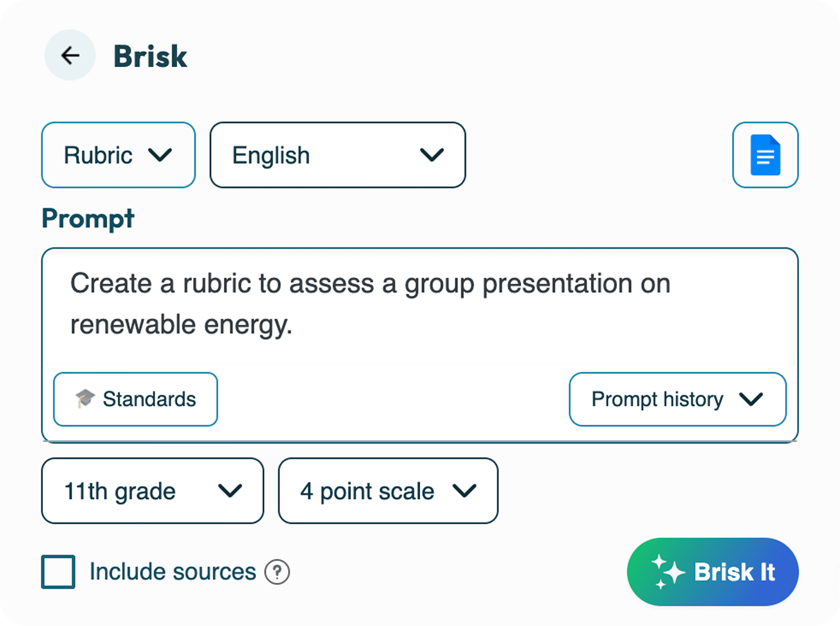840x626 pixels.
Task: Open the Standards button
Action: [136, 399]
